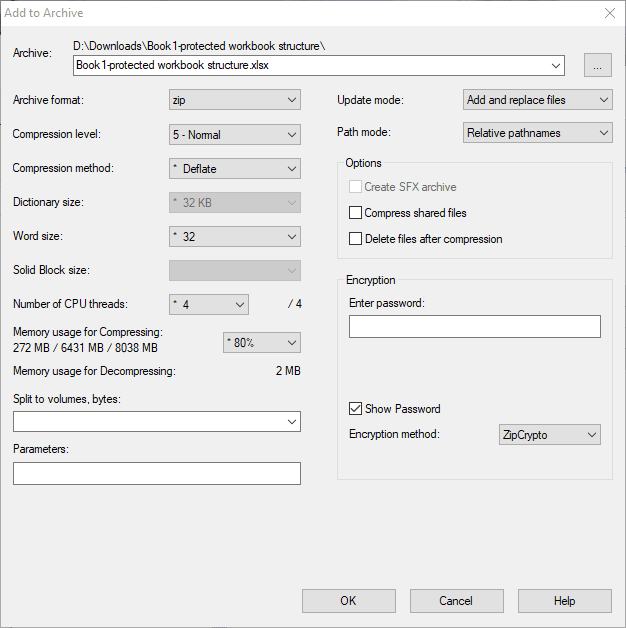Open Compression method Deflate dropdown
626x628 pixels.
235,169
